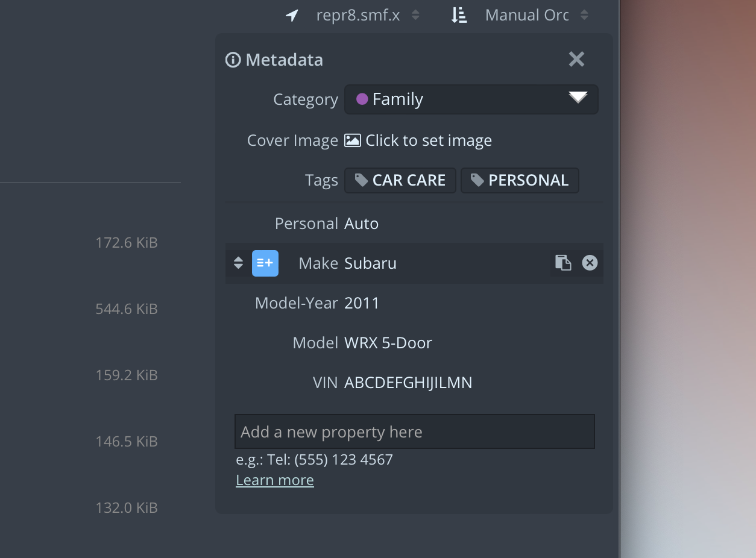This screenshot has width=756, height=558.
Task: Click the location arrow icon beside repr8.smf.x
Action: [292, 16]
